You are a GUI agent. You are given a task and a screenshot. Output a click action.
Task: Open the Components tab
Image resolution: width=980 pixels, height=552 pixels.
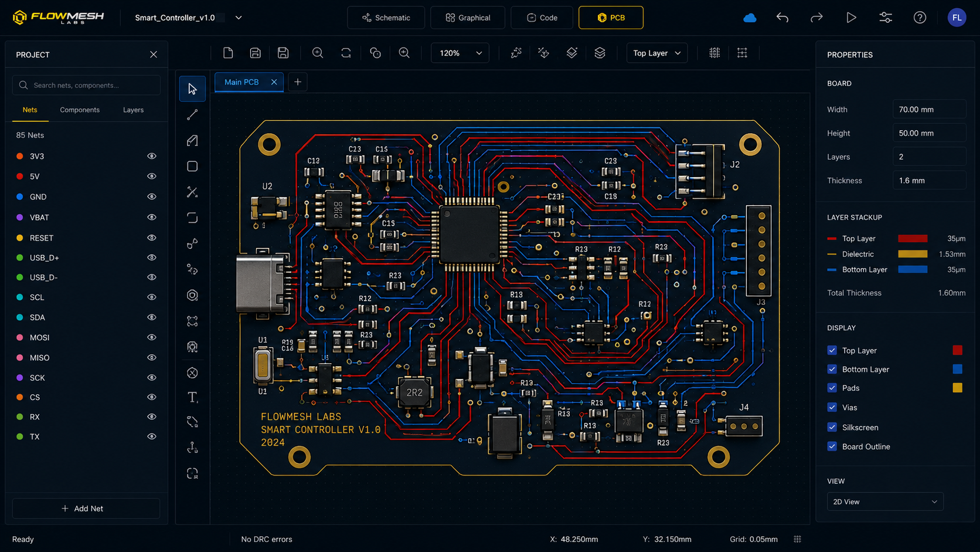(80, 110)
